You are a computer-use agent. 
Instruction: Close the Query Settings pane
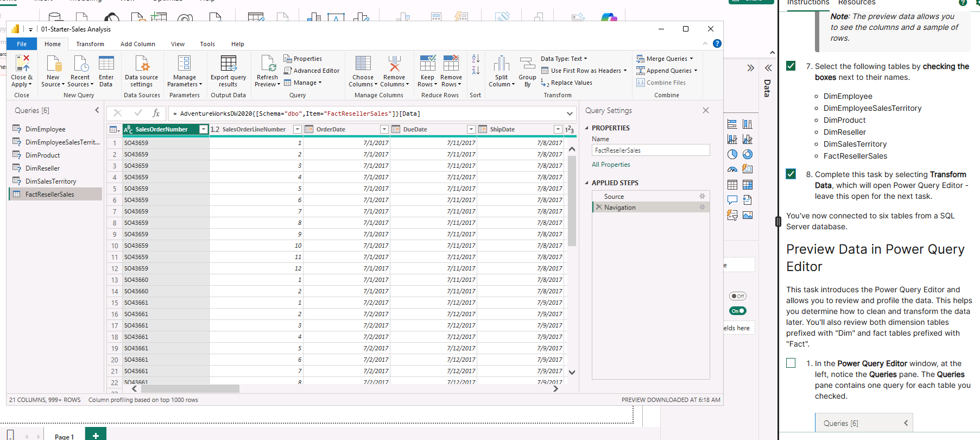point(706,110)
